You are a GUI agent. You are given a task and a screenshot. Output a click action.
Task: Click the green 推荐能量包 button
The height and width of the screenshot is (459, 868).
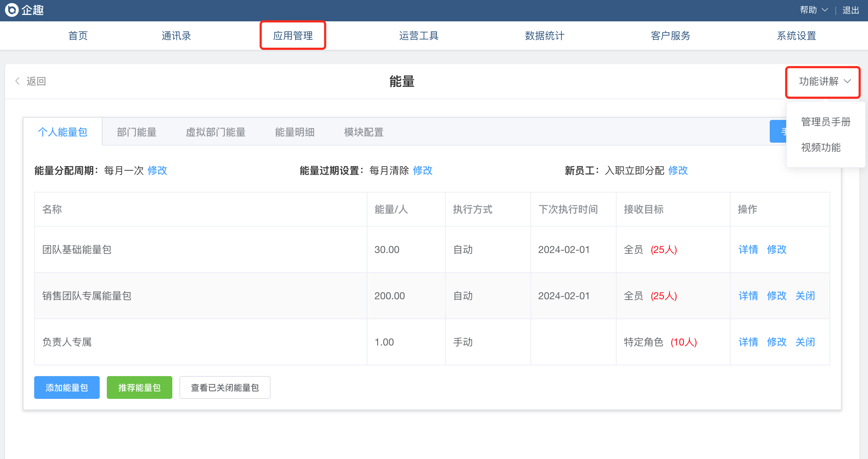coord(139,387)
